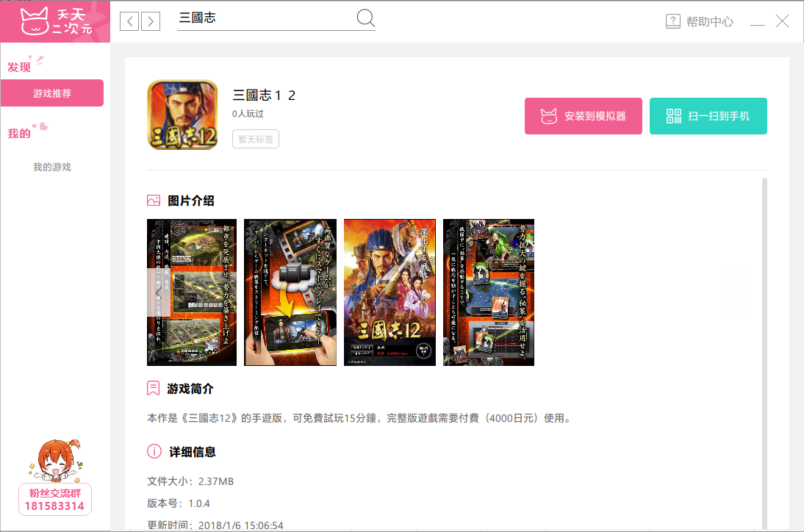This screenshot has width=804, height=532.
Task: Click the 发现 section header
Action: point(19,67)
